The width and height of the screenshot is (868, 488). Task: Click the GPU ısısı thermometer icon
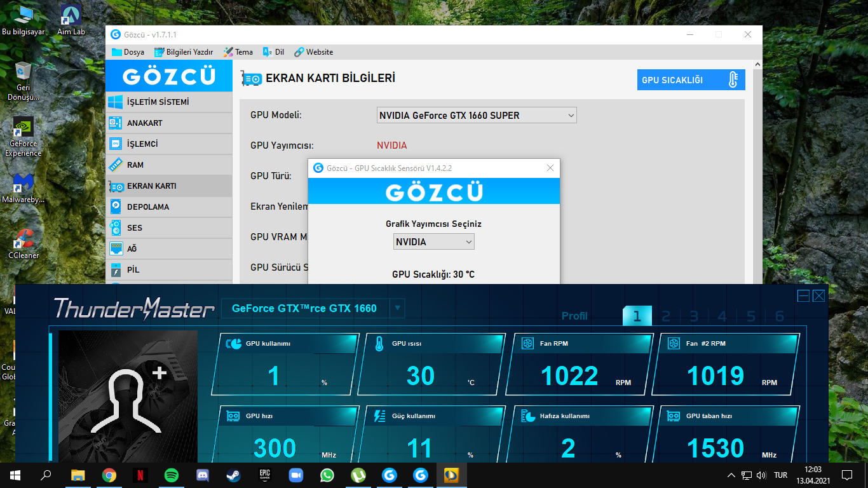[379, 344]
